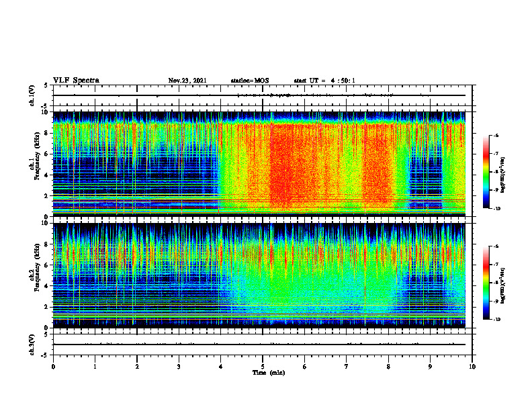Click the ch.2 frequency axis tick "2"
This screenshot has width=532, height=411.
click(46, 307)
